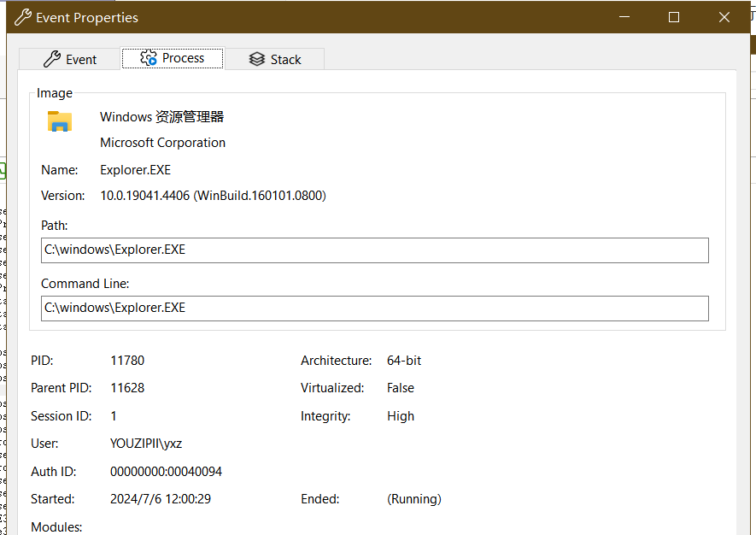
Task: Click the Windows Explorer folder icon
Action: (60, 121)
